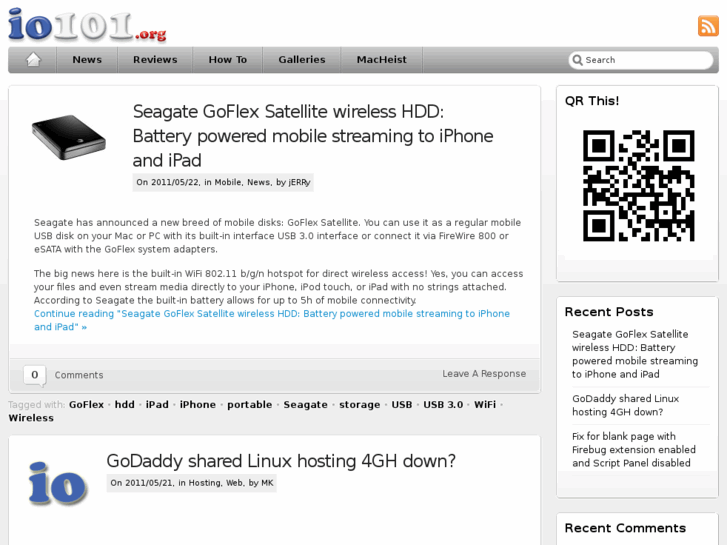Select the GoFlex tag
The image size is (727, 545).
pos(87,404)
